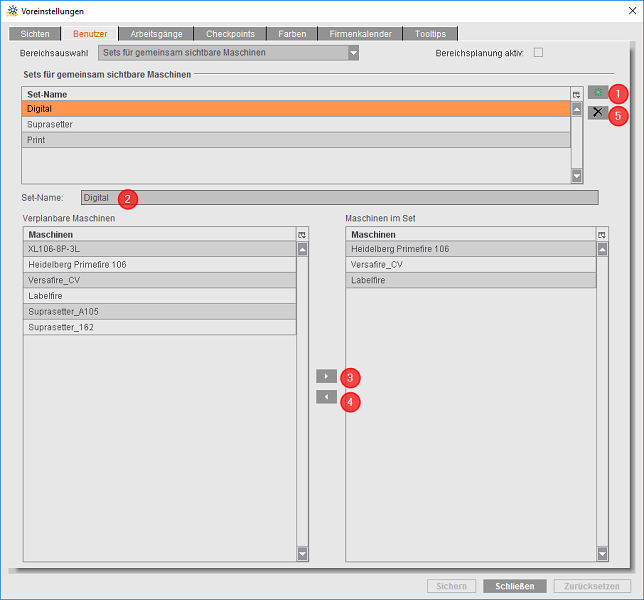Open the Farben tab
The height and width of the screenshot is (600, 644).
292,34
